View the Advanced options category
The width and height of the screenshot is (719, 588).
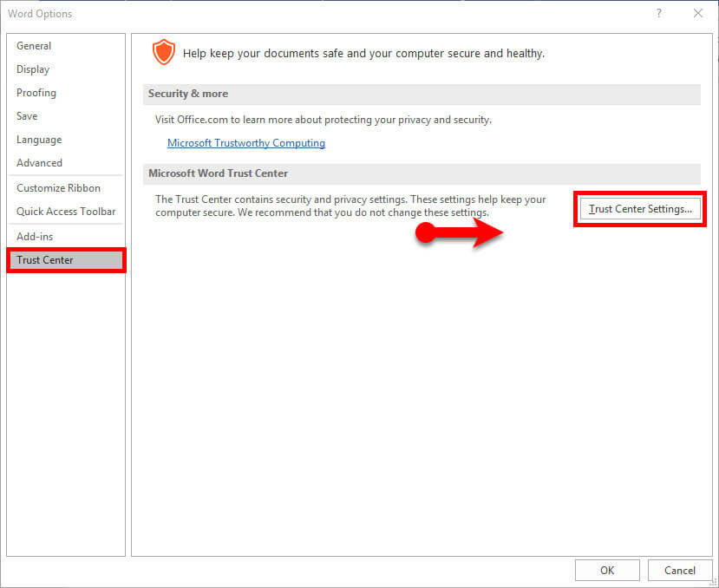(40, 162)
